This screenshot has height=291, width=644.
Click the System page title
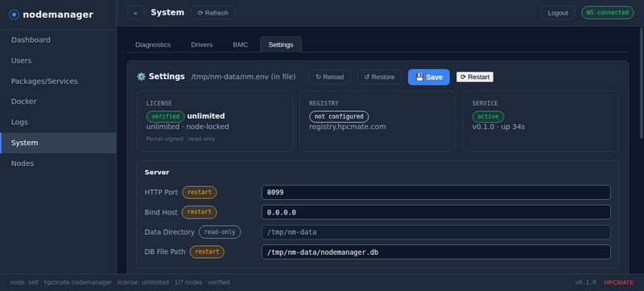(167, 12)
